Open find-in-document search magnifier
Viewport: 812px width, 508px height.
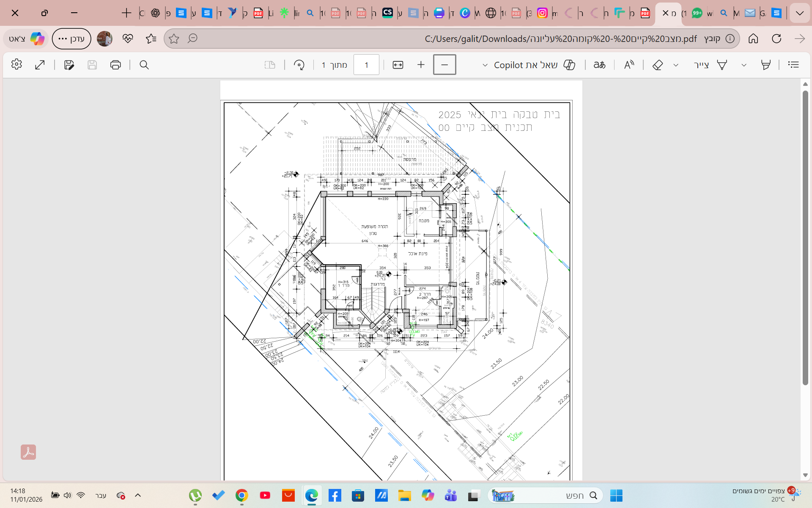144,65
